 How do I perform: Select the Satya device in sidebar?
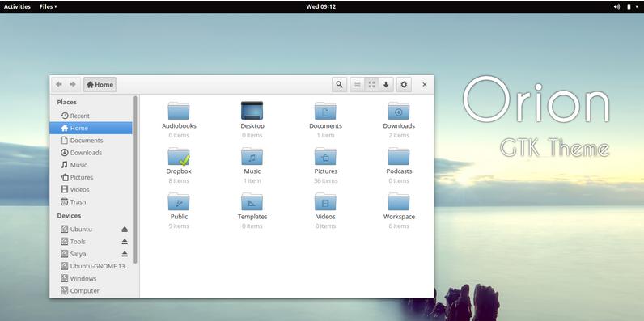(91, 254)
